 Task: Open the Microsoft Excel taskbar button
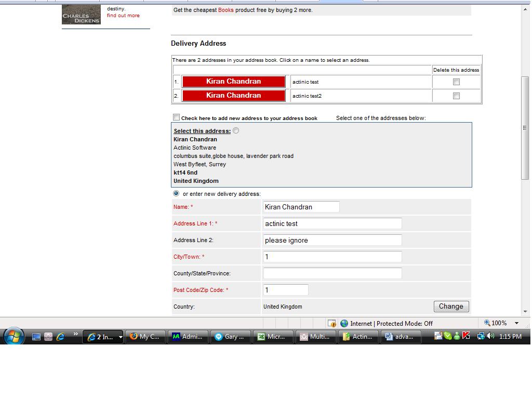[x=272, y=337]
